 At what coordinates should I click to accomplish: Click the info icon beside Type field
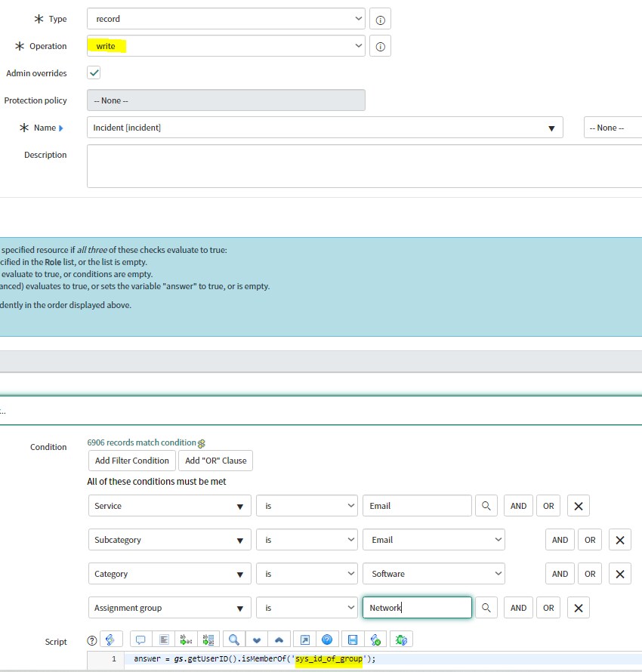point(380,20)
